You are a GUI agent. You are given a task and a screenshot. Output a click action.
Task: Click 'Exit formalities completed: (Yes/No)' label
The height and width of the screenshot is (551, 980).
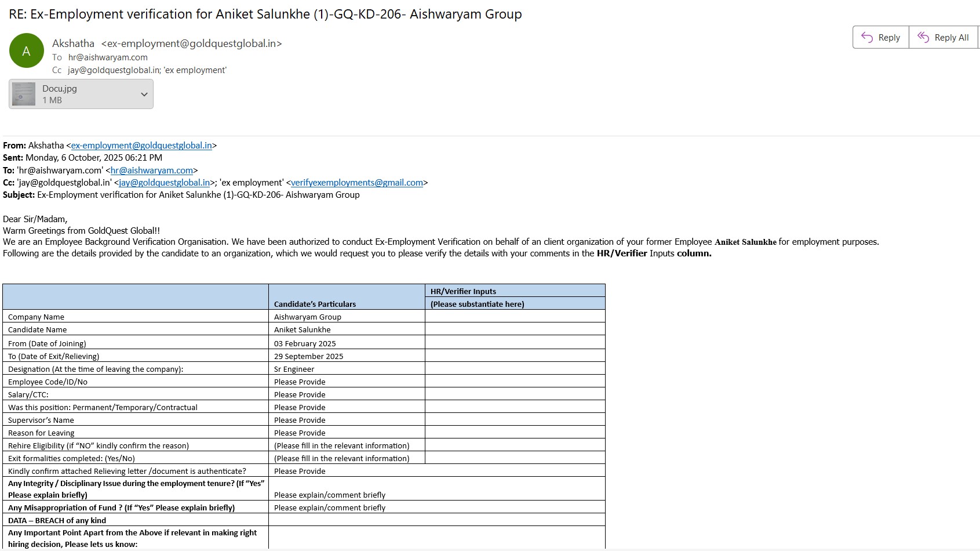pyautogui.click(x=71, y=459)
